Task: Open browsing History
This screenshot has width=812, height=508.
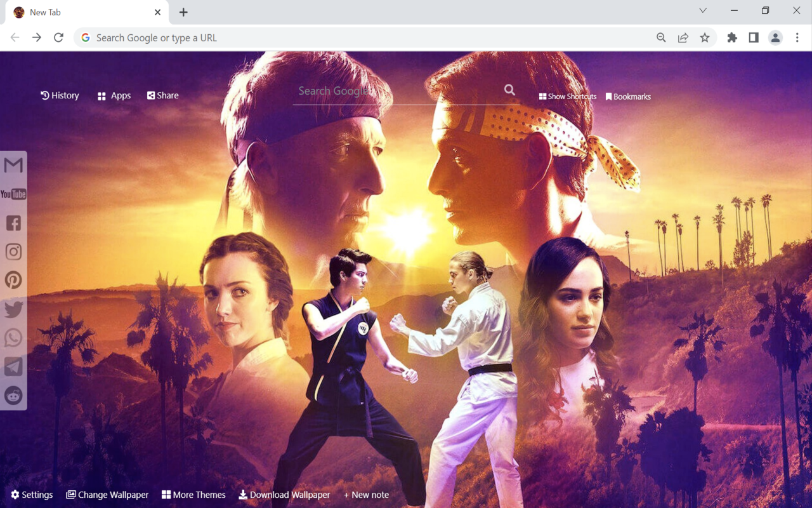Action: coord(60,95)
